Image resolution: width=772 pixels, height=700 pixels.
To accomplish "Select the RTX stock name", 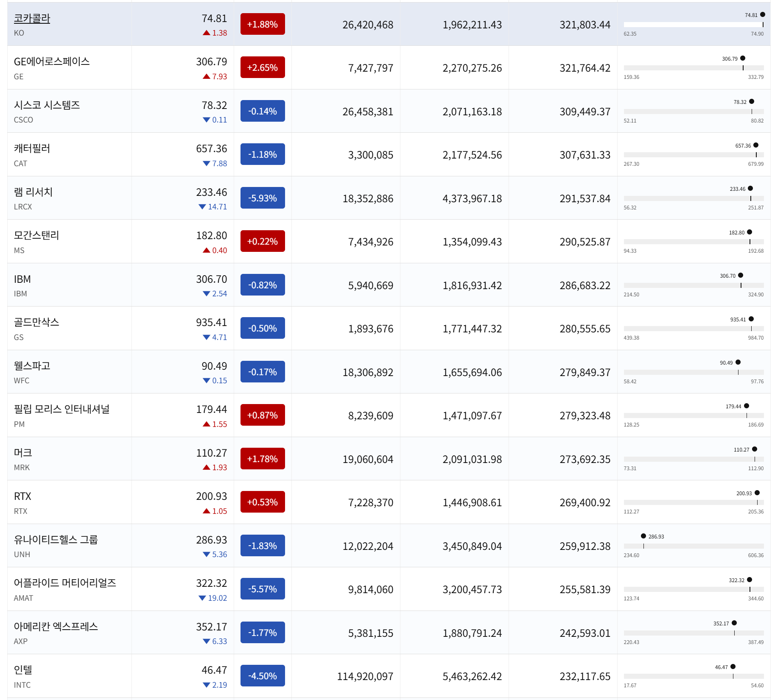I will click(22, 496).
